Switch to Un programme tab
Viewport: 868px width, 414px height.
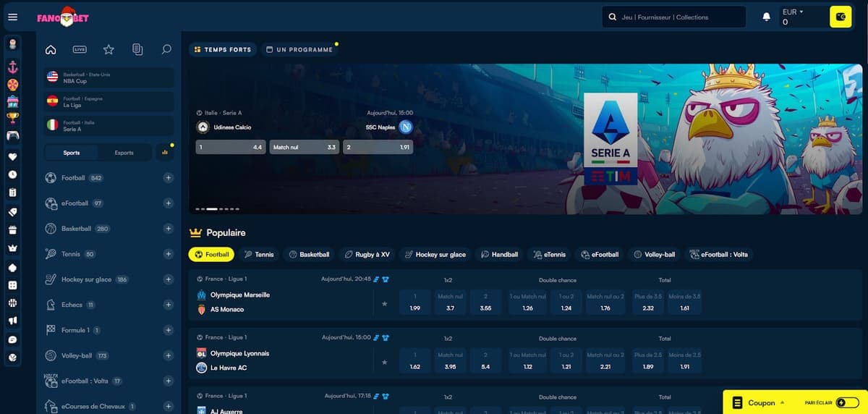click(299, 49)
